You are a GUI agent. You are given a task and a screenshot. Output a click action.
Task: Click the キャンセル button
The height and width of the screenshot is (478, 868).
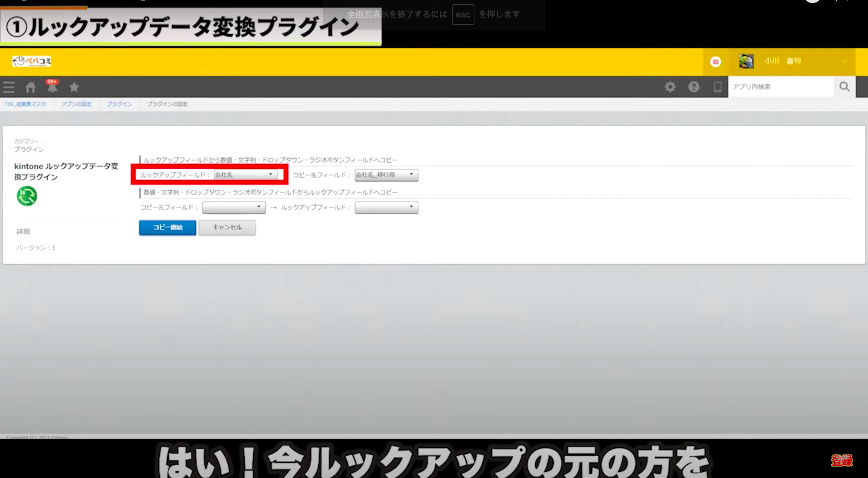(x=227, y=227)
